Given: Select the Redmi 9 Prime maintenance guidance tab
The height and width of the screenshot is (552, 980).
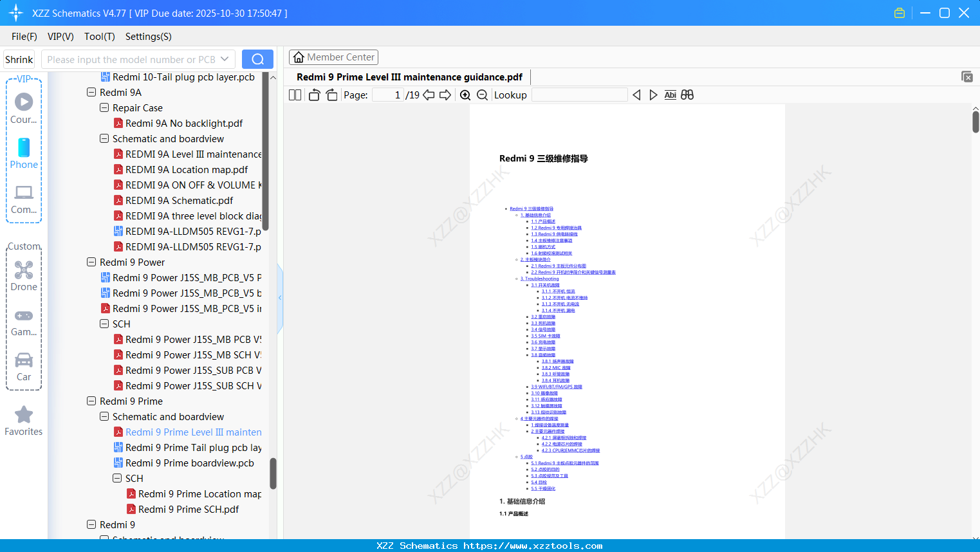Looking at the screenshot, I should [x=409, y=77].
